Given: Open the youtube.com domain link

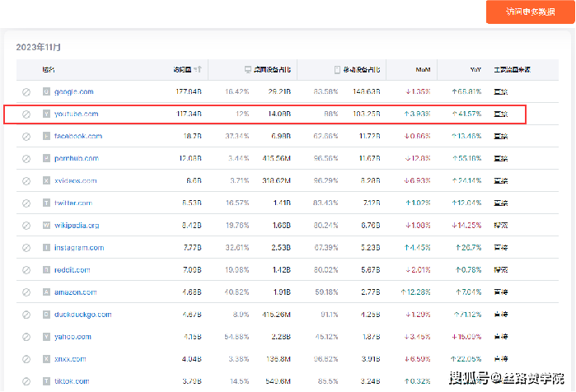Looking at the screenshot, I should coord(76,114).
